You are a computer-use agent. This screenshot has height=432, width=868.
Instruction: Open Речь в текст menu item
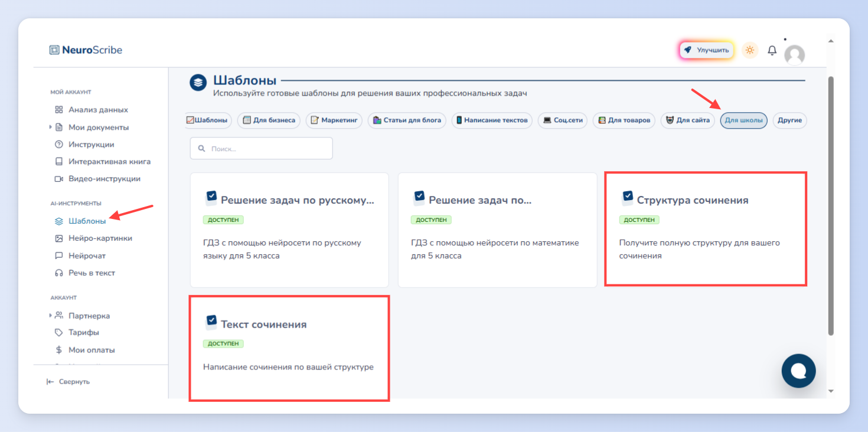[x=92, y=273]
